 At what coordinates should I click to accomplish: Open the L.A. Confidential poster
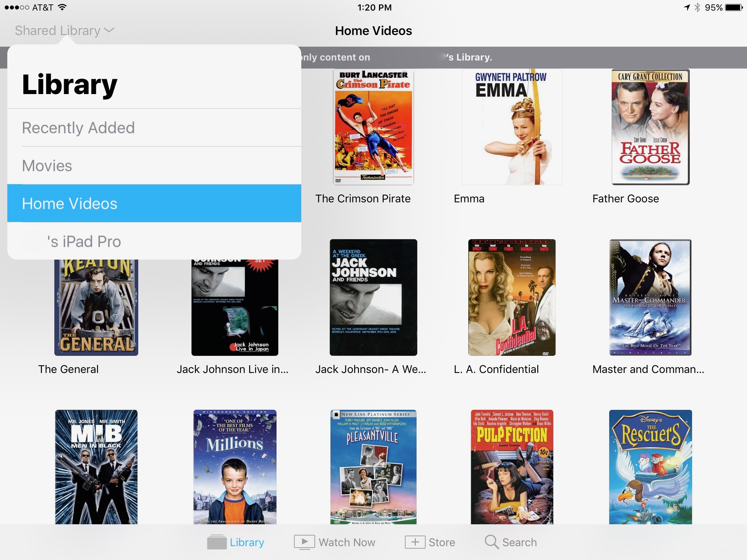coord(512,297)
